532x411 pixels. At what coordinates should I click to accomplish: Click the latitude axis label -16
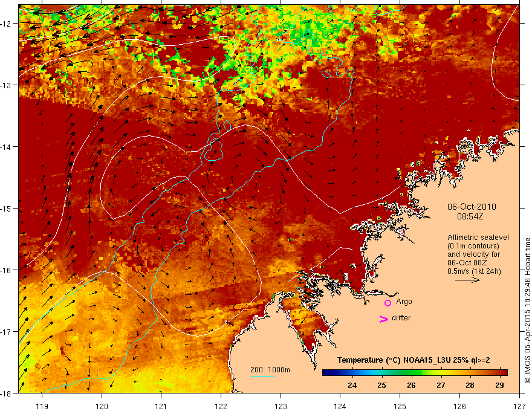pyautogui.click(x=6, y=270)
